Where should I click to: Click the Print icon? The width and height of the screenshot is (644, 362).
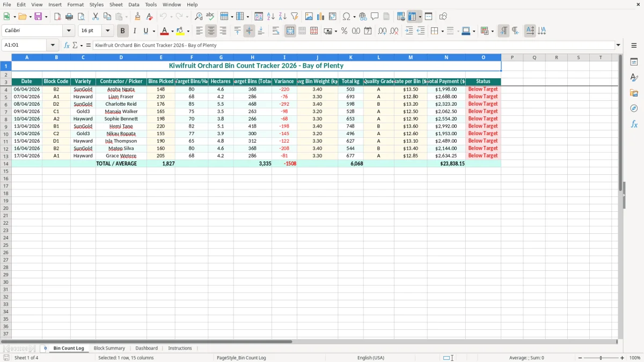click(69, 17)
